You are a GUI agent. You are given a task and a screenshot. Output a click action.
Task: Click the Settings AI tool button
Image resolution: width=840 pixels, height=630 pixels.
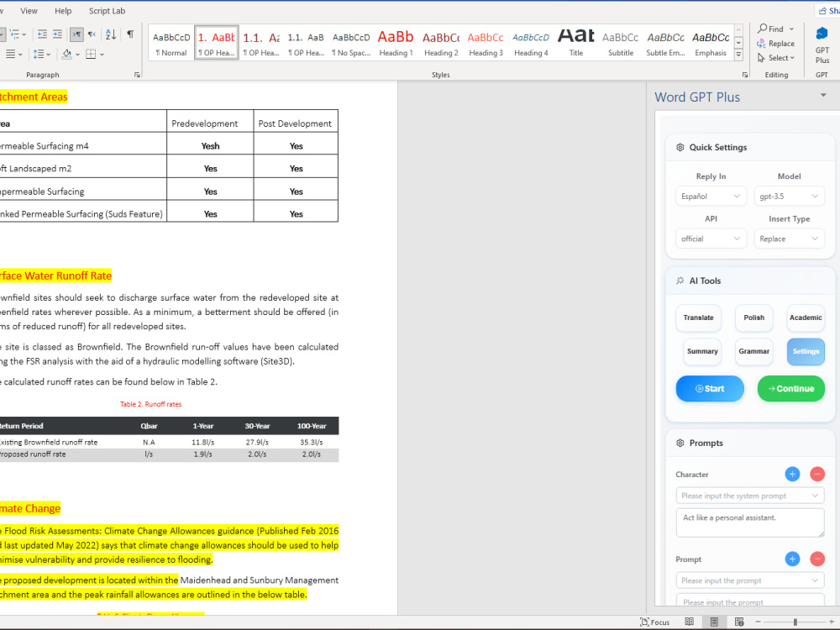pyautogui.click(x=806, y=351)
